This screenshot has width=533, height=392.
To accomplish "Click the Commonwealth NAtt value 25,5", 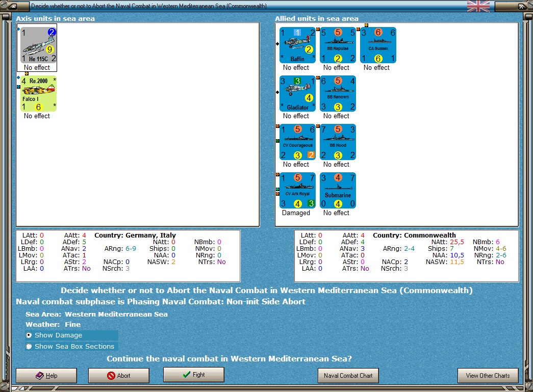I will pos(457,242).
